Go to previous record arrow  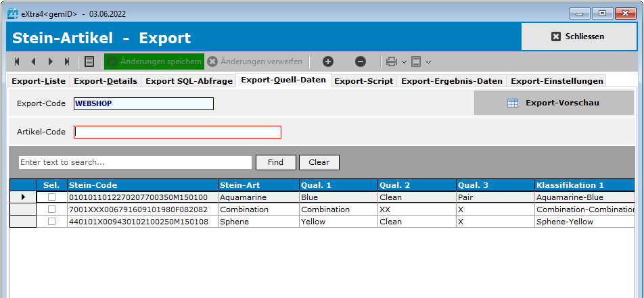(x=33, y=61)
